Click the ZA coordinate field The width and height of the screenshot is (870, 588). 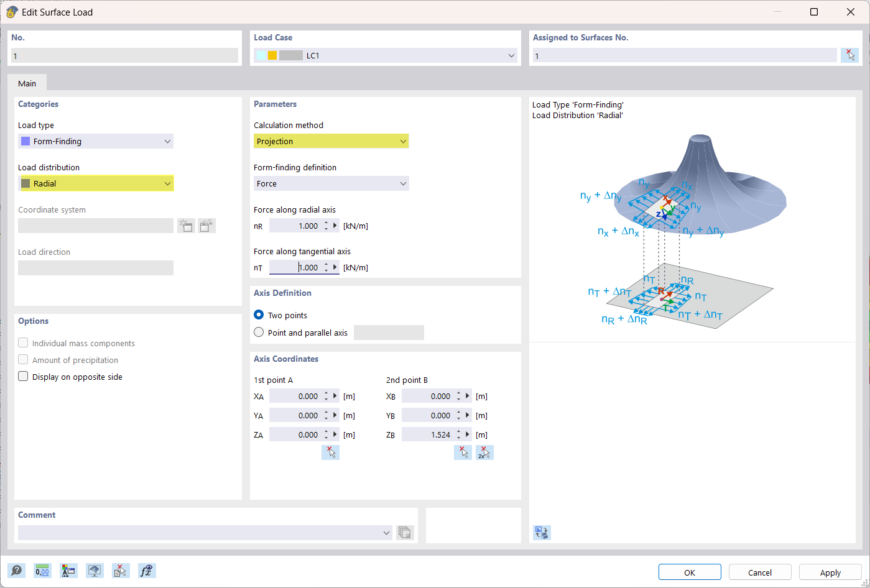pos(295,434)
